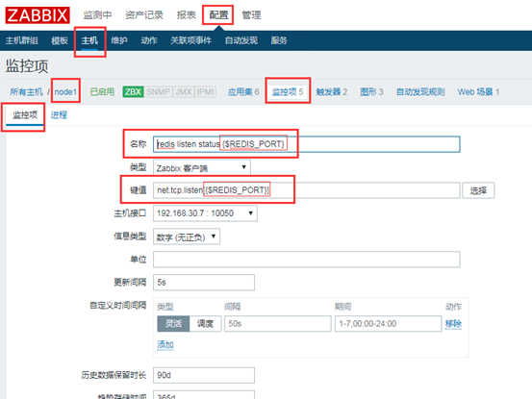Screen dimensions: 532x399
Task: Click the JMX availability badge
Action: (x=184, y=92)
